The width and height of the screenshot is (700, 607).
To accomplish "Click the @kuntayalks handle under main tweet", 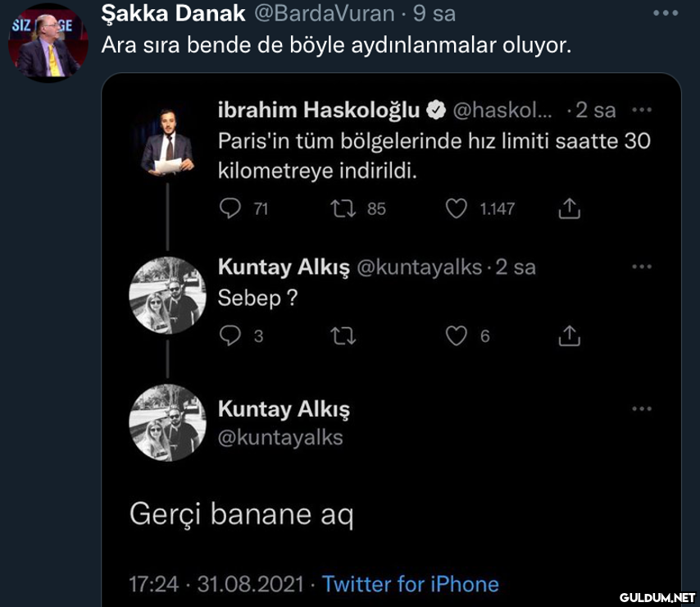I will click(280, 437).
